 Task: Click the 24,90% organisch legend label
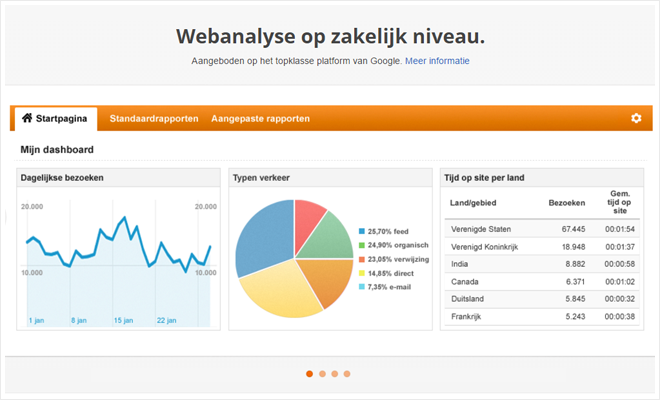click(x=398, y=245)
